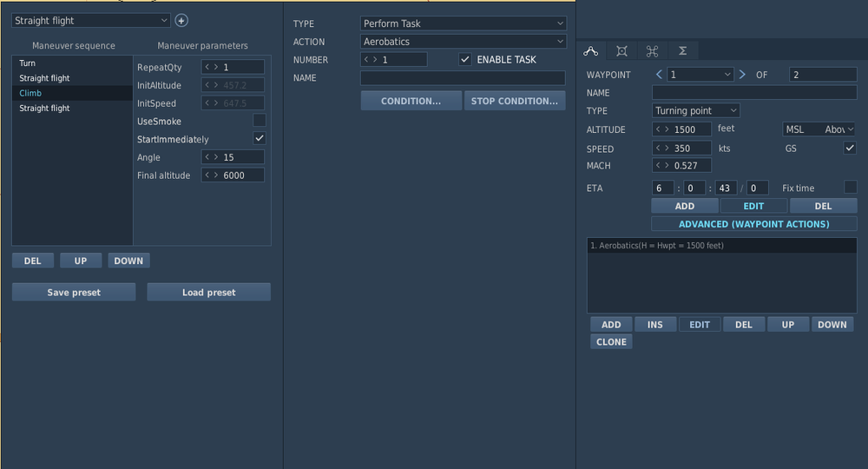
Task: Toggle the GS speed checkbox
Action: coord(850,148)
